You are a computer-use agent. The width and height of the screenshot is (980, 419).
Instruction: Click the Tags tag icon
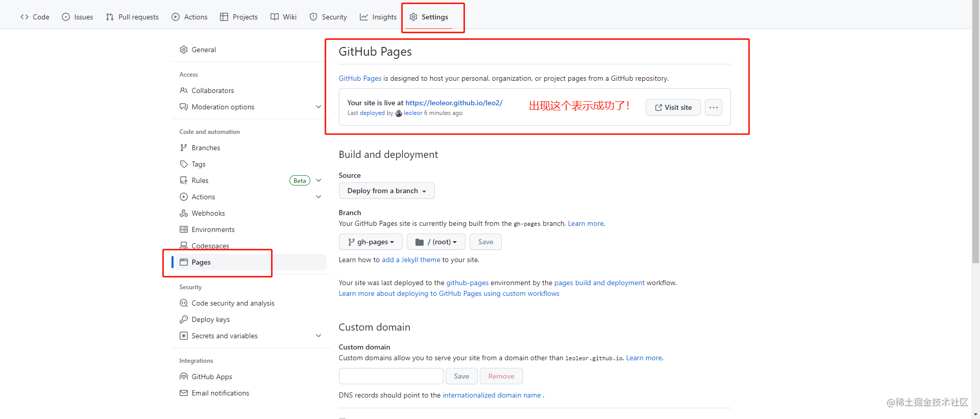click(184, 164)
